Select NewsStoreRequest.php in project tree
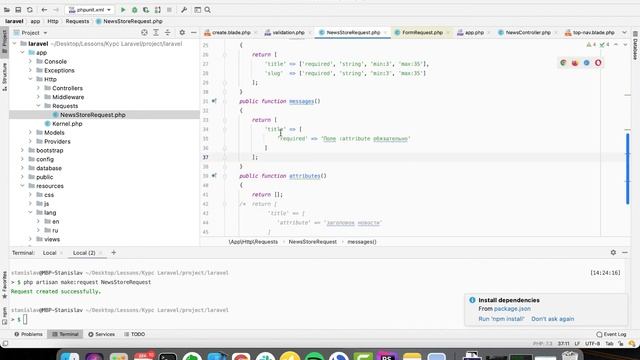Screen dimensions: 640x360 click(93, 115)
